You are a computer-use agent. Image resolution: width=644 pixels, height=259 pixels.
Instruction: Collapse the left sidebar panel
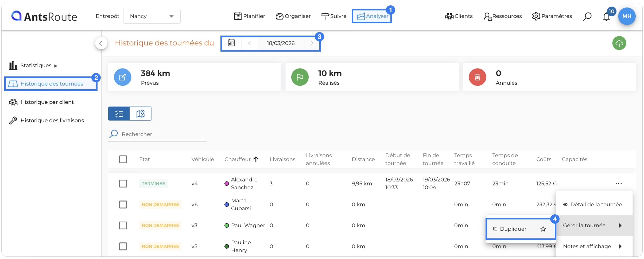click(101, 43)
